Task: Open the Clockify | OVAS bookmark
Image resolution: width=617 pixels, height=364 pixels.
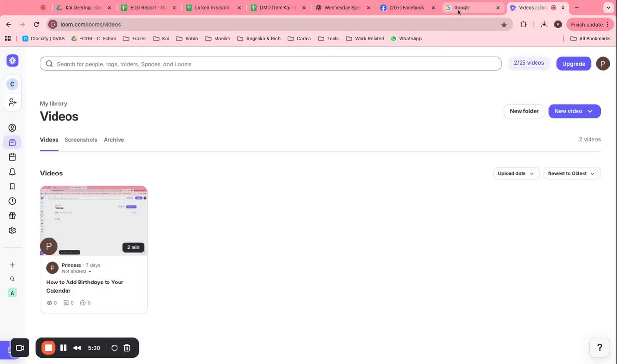Action: pyautogui.click(x=43, y=39)
